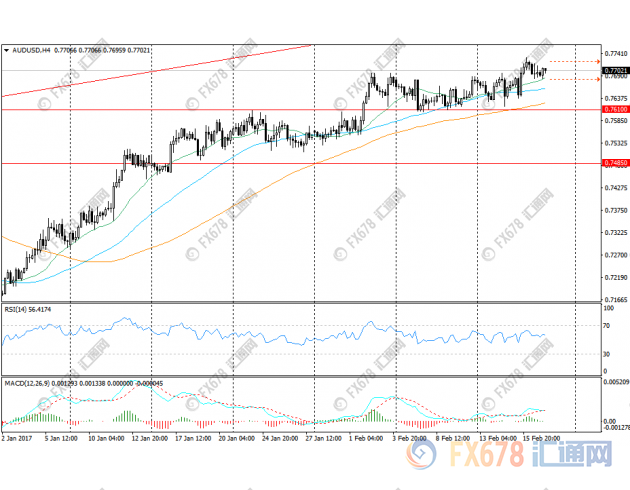Select the red upward trendline at top-left
The image size is (630, 490).
tap(150, 71)
